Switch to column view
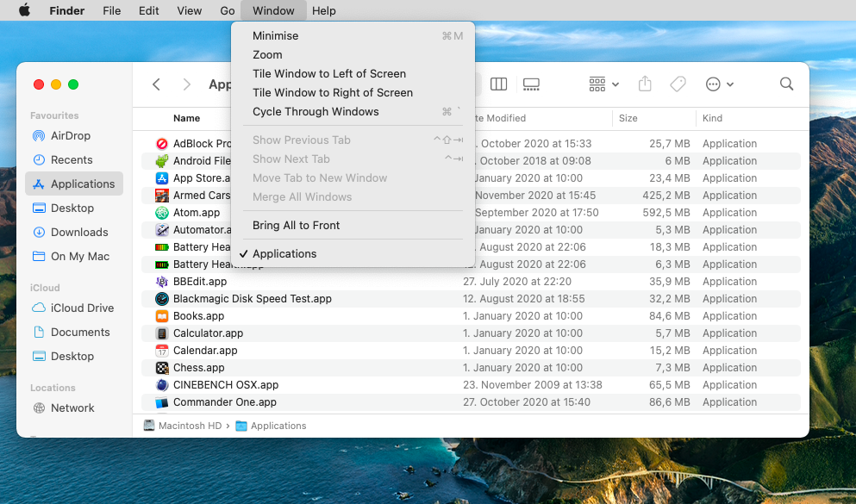 tap(498, 84)
